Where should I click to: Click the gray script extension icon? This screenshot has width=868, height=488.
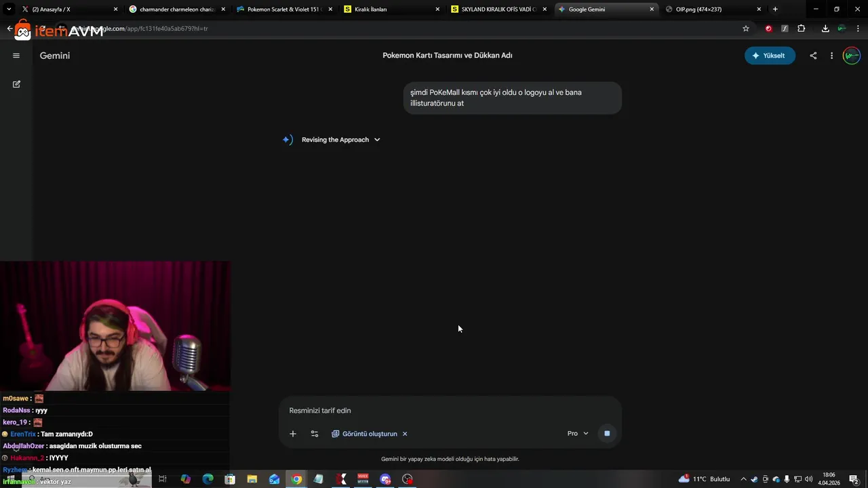pyautogui.click(x=785, y=28)
